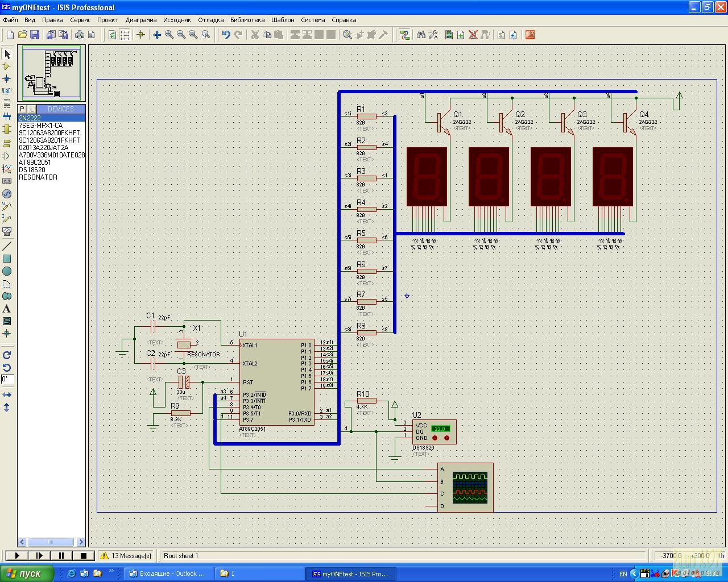Image resolution: width=728 pixels, height=582 pixels.
Task: Click the Step simulation button
Action: 39,555
